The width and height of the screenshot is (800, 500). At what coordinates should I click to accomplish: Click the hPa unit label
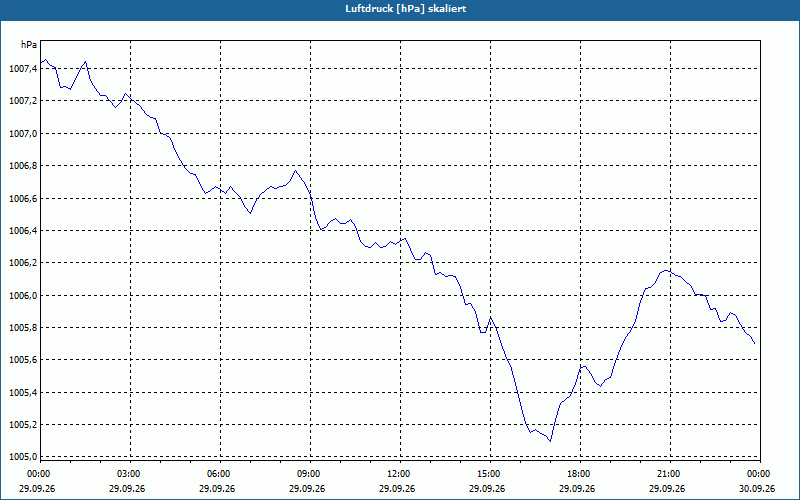click(x=29, y=45)
